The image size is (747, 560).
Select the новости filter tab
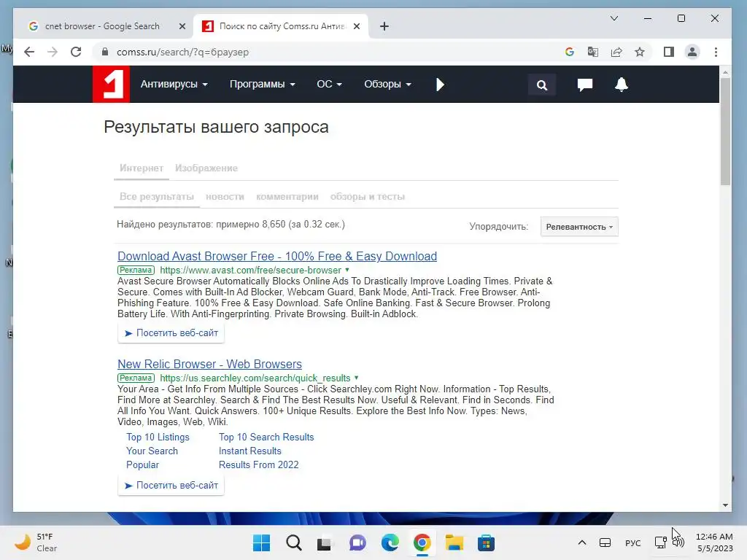point(225,197)
